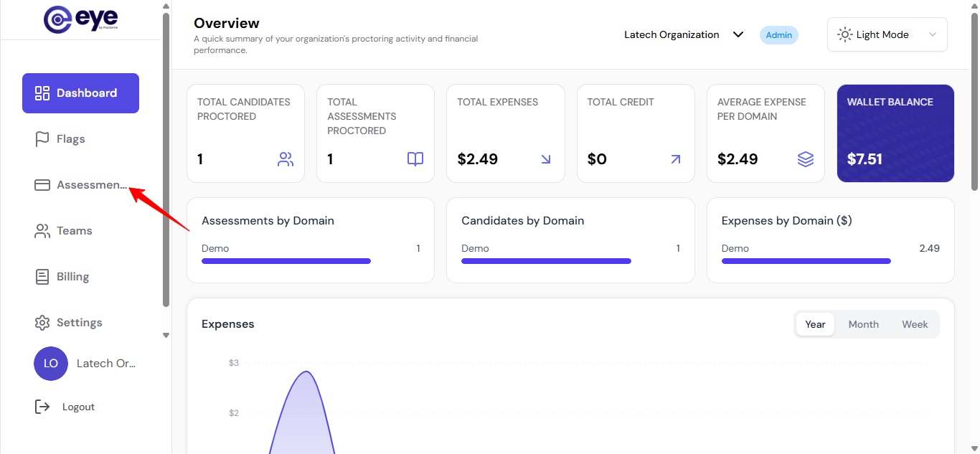Click the Assessments by Domain Demo bar
Viewport: 980px width, 454px height.
pos(286,261)
